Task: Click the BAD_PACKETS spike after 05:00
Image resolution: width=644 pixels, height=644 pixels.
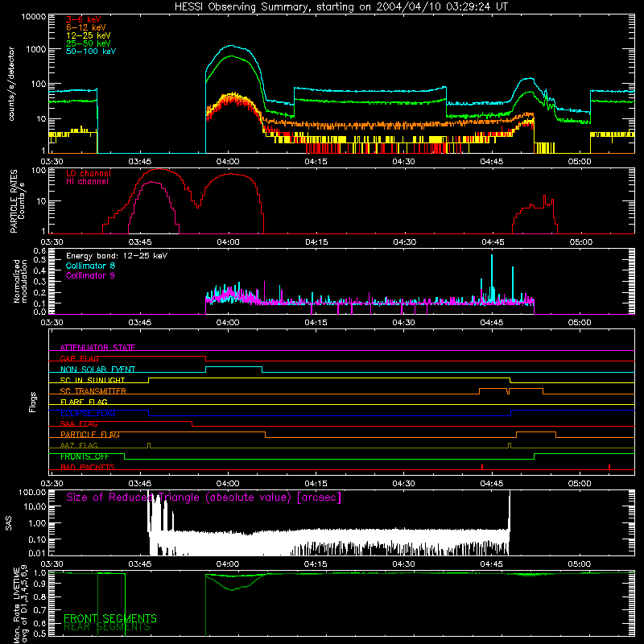Action: [x=609, y=467]
